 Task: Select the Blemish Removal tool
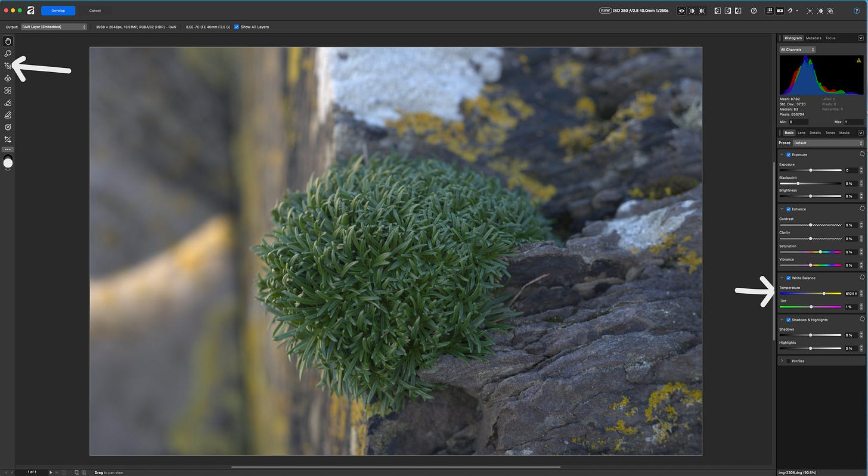[x=8, y=91]
